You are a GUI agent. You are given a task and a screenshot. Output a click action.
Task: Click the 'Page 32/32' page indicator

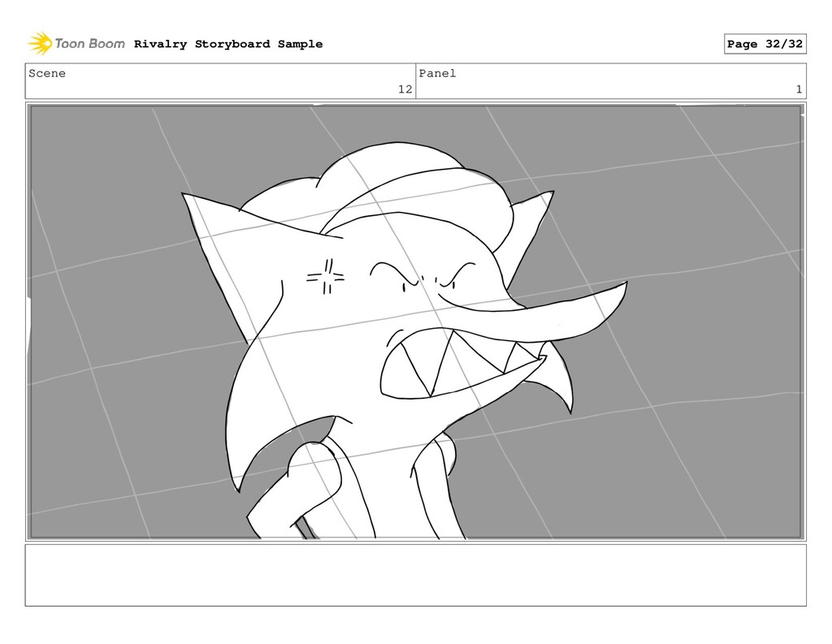765,44
